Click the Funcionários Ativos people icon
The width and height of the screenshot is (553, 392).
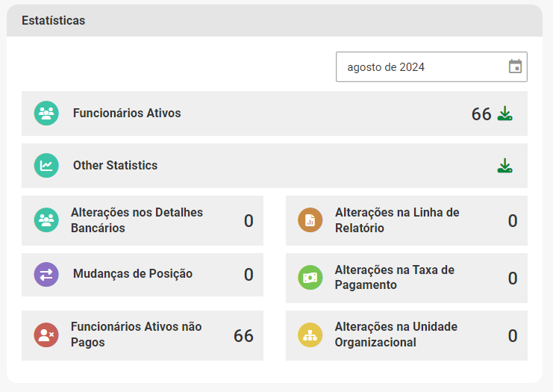click(x=46, y=113)
